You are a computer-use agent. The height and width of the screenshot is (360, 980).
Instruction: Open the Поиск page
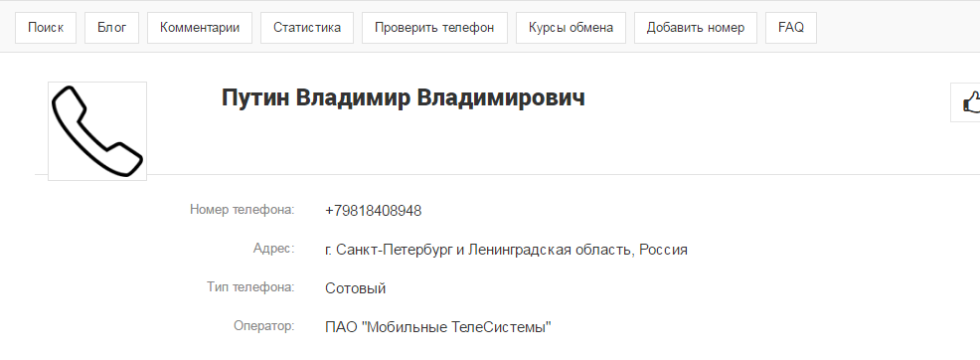[46, 28]
